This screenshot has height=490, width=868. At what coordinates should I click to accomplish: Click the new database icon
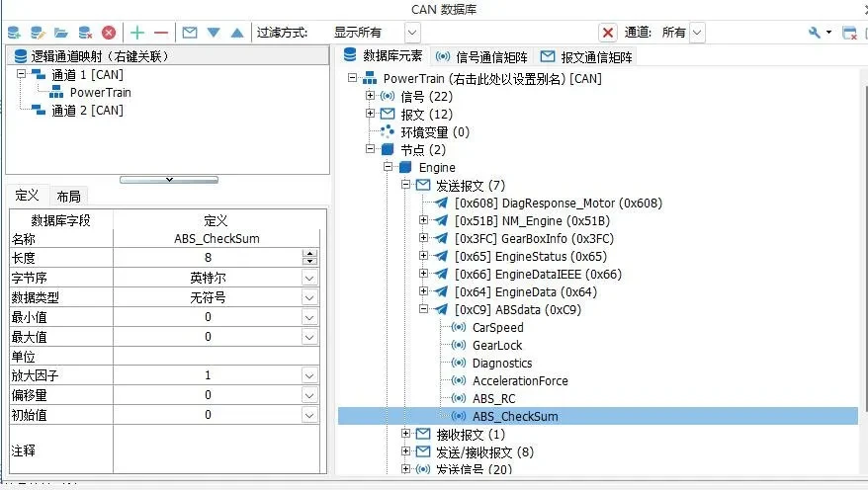(x=14, y=33)
